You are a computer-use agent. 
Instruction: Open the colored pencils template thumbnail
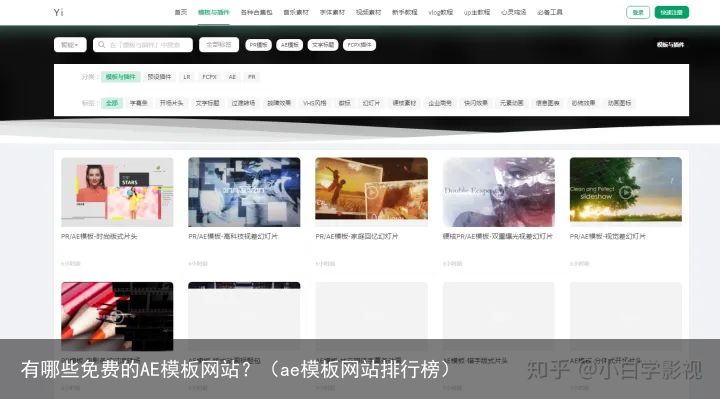pyautogui.click(x=117, y=316)
